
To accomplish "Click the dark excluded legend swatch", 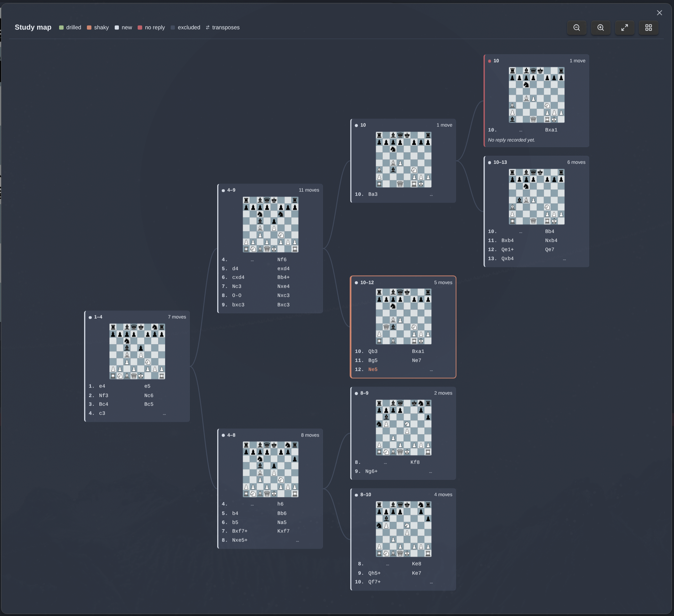I will point(173,27).
